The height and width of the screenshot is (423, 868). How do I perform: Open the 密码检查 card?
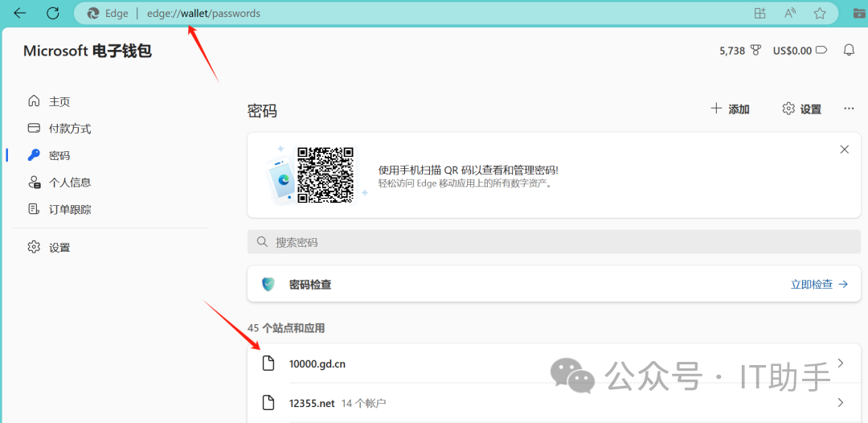[554, 284]
